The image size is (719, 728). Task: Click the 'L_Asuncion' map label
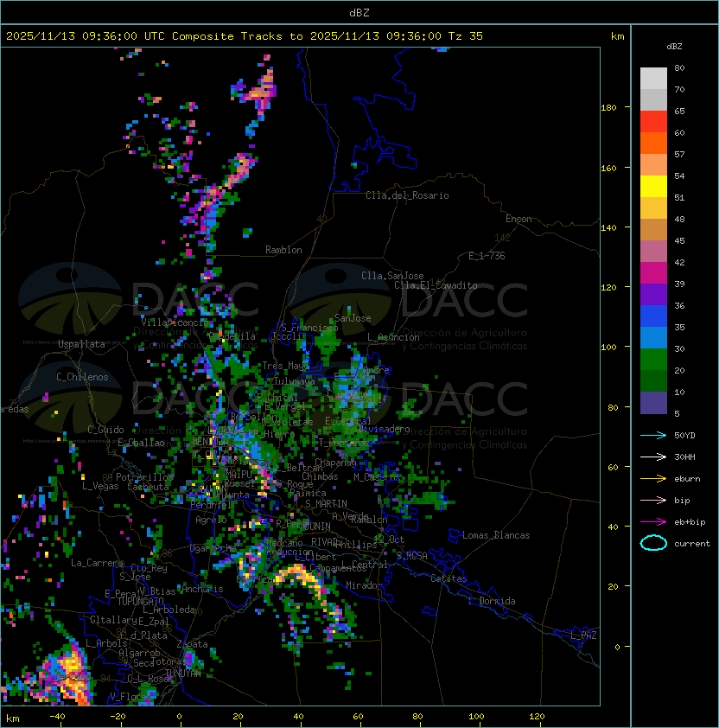[x=393, y=337]
